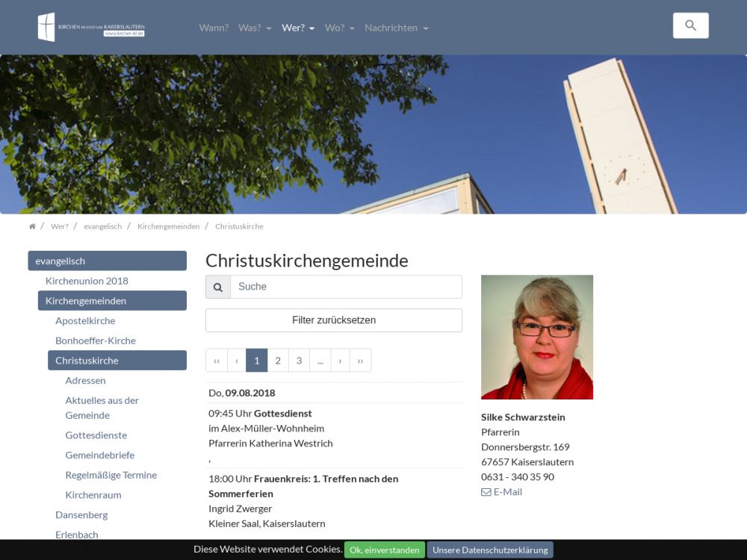Viewport: 747px width, 560px height.
Task: Open the Was? dropdown menu
Action: click(255, 28)
